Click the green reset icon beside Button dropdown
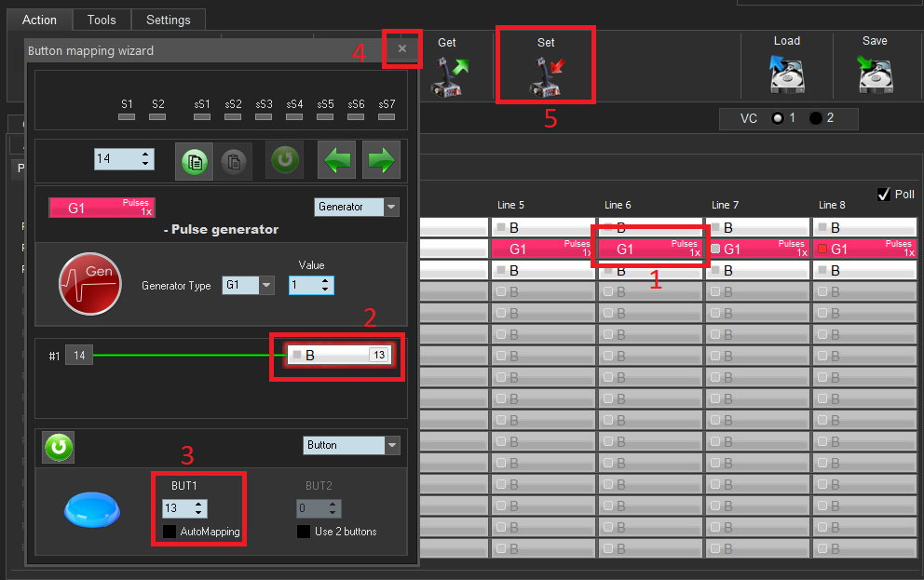Image resolution: width=924 pixels, height=580 pixels. [58, 448]
